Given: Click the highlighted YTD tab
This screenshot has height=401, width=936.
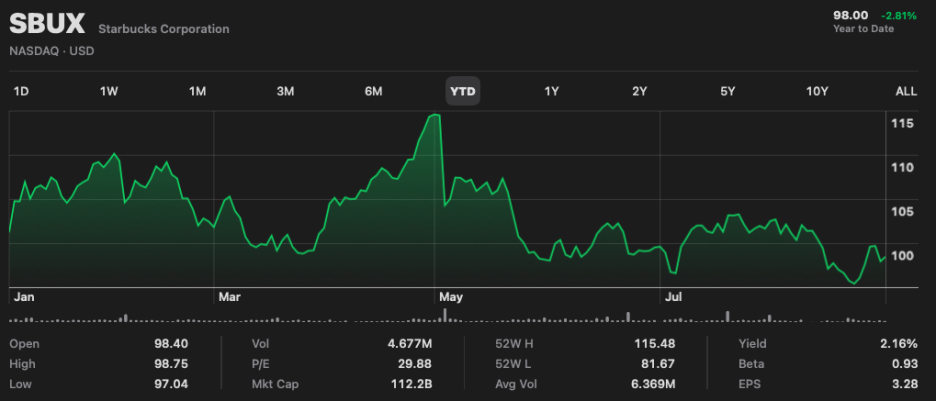Looking at the screenshot, I should pyautogui.click(x=463, y=91).
